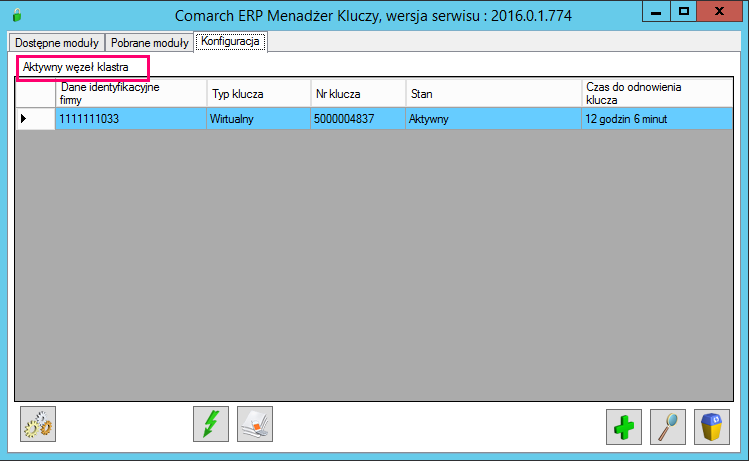Switch to the Pobrane moduły tab
749x461 pixels.
coord(150,43)
